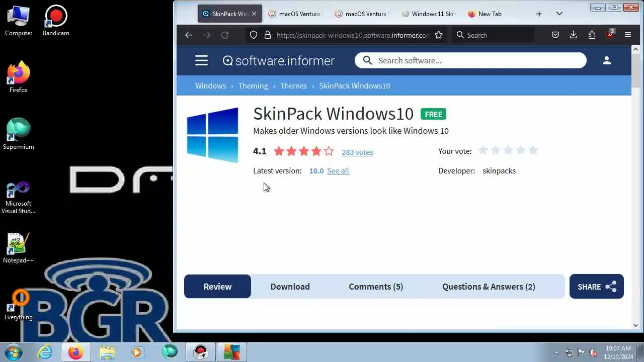Open a new browser tab with plus
The image size is (644, 362).
tap(539, 14)
